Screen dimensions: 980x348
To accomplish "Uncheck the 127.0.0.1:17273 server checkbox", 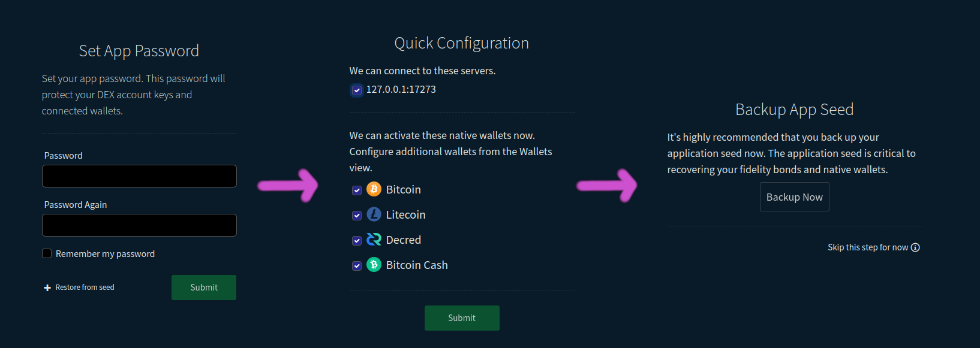I will [x=357, y=89].
